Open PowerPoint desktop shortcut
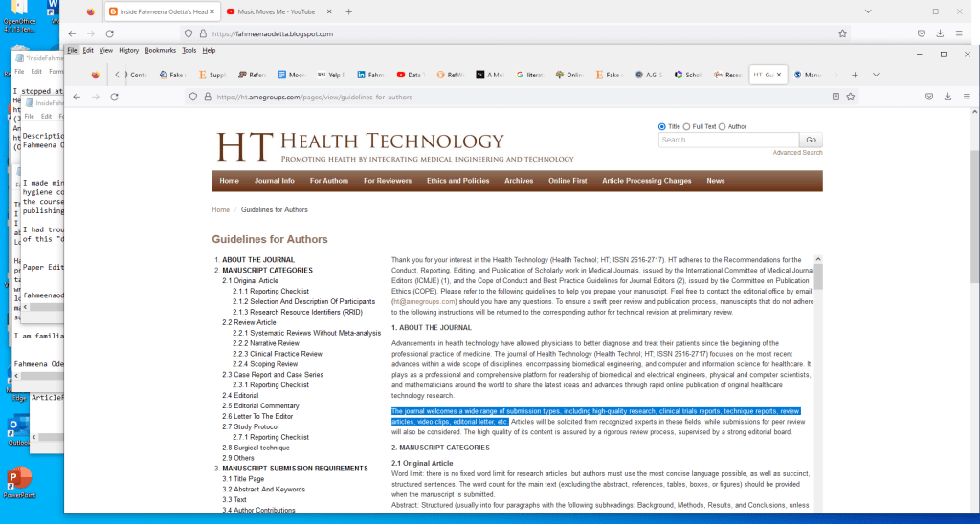The width and height of the screenshot is (980, 524). (19, 482)
